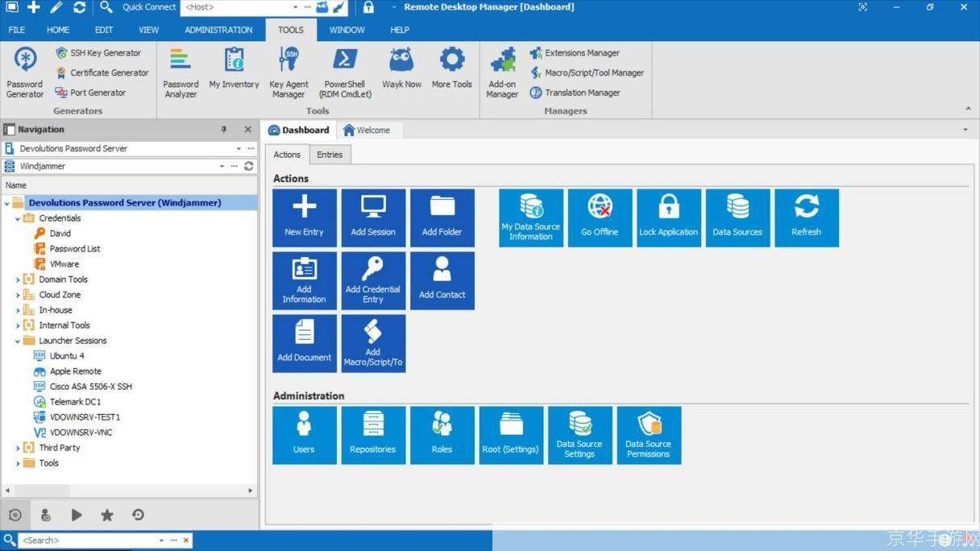The width and height of the screenshot is (980, 551).
Task: Open Wayk Now tool
Action: coord(401,68)
